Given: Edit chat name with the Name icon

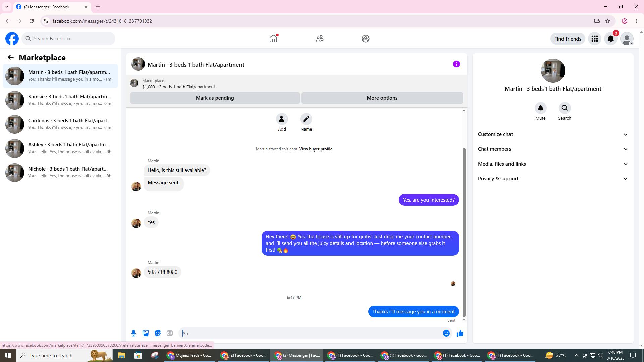Looking at the screenshot, I should click(x=306, y=119).
